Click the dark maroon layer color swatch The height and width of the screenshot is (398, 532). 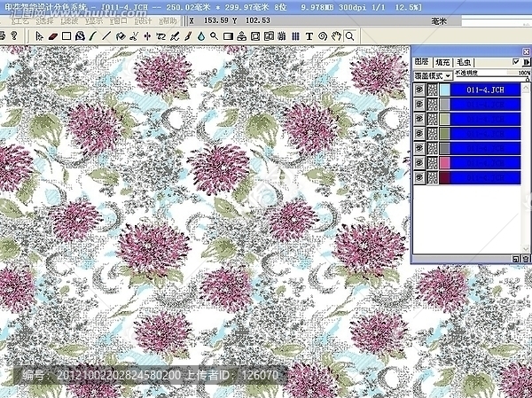pyautogui.click(x=445, y=177)
